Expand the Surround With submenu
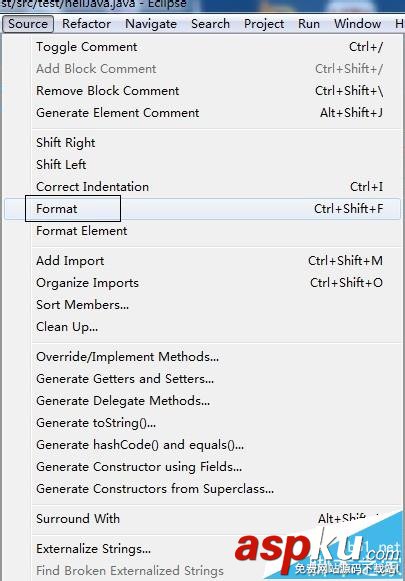Image resolution: width=405 pixels, height=581 pixels. tap(203, 518)
